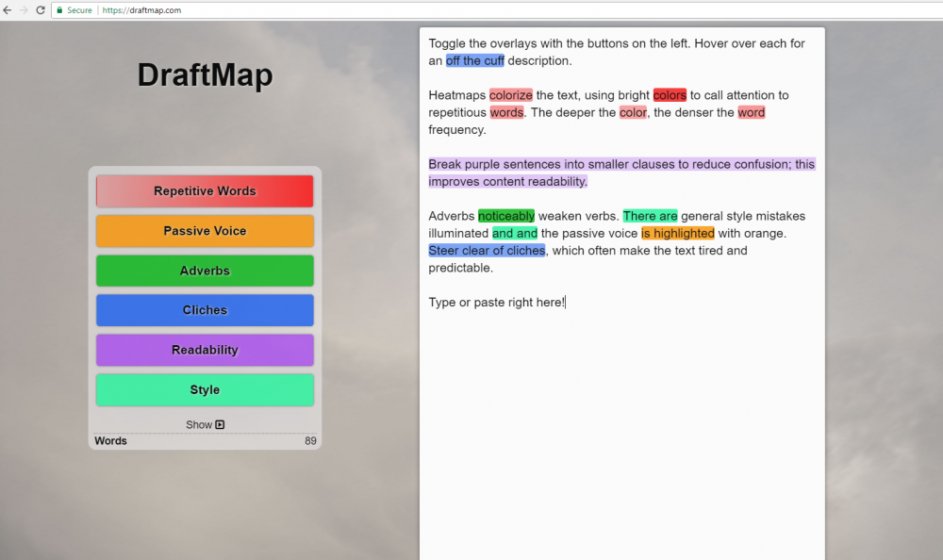Image resolution: width=943 pixels, height=560 pixels.
Task: Click the blue highlighted 'off the cuff' phrase
Action: (475, 60)
